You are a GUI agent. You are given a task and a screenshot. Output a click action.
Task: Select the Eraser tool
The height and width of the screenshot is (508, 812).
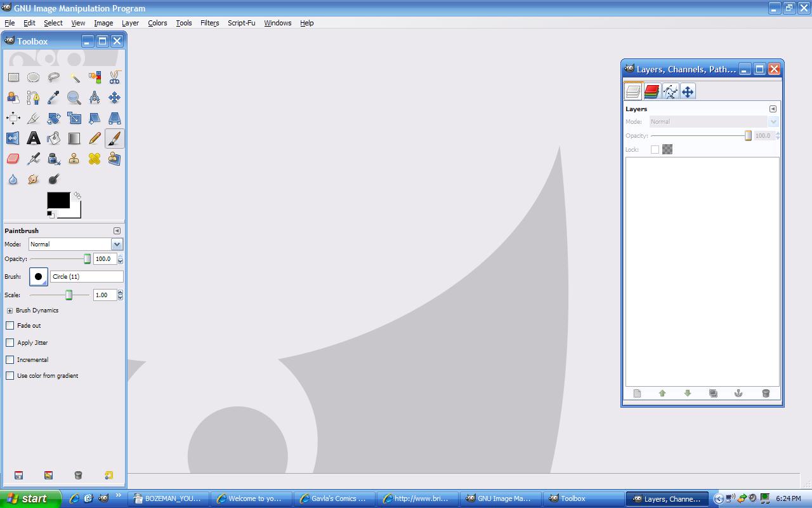click(x=13, y=159)
